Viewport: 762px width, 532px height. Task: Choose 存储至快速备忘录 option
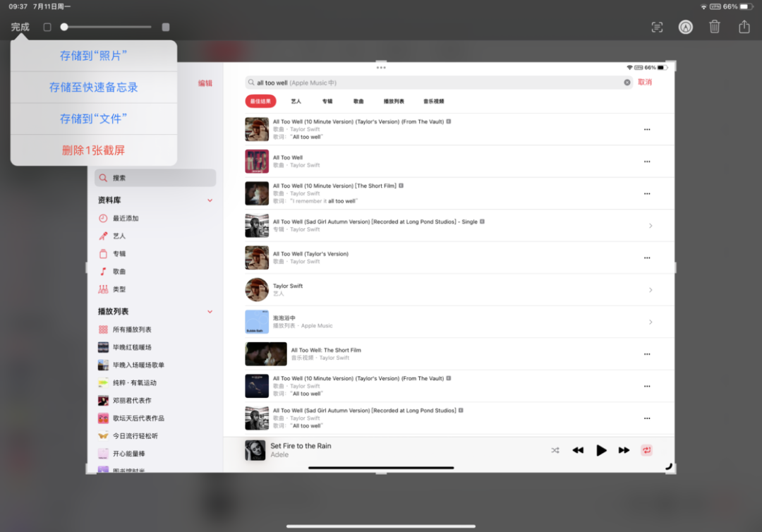[93, 87]
